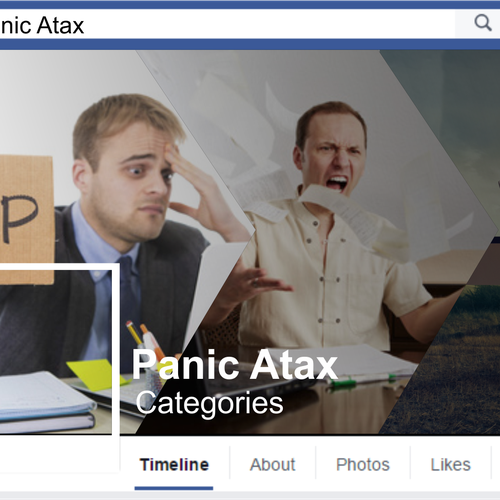This screenshot has width=500, height=500.
Task: Open the Timeline tab
Action: pyautogui.click(x=174, y=464)
